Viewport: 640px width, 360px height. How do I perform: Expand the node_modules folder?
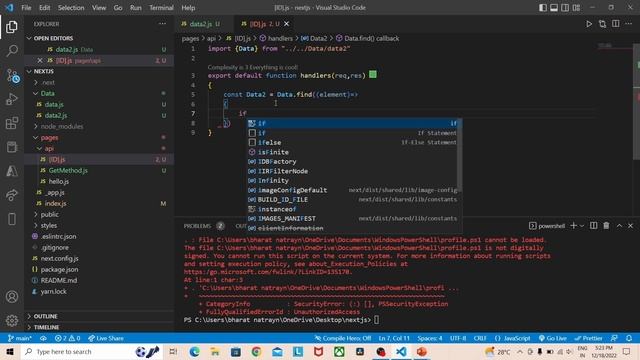(x=62, y=127)
